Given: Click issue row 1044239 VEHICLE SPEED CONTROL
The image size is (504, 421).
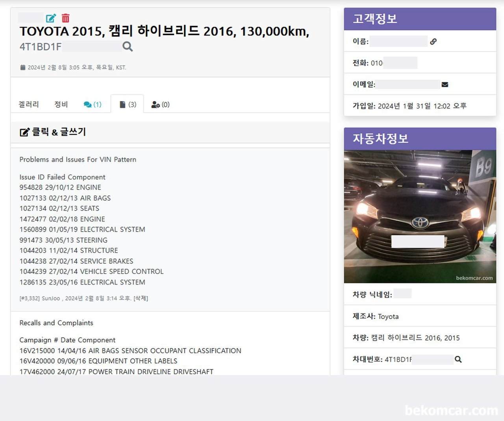Looking at the screenshot, I should coord(91,271).
